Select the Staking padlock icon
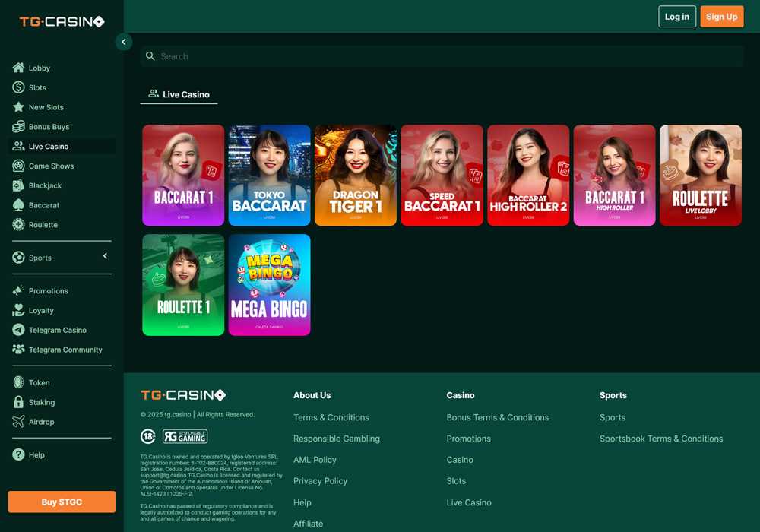Viewport: 760px width, 532px height. click(17, 402)
